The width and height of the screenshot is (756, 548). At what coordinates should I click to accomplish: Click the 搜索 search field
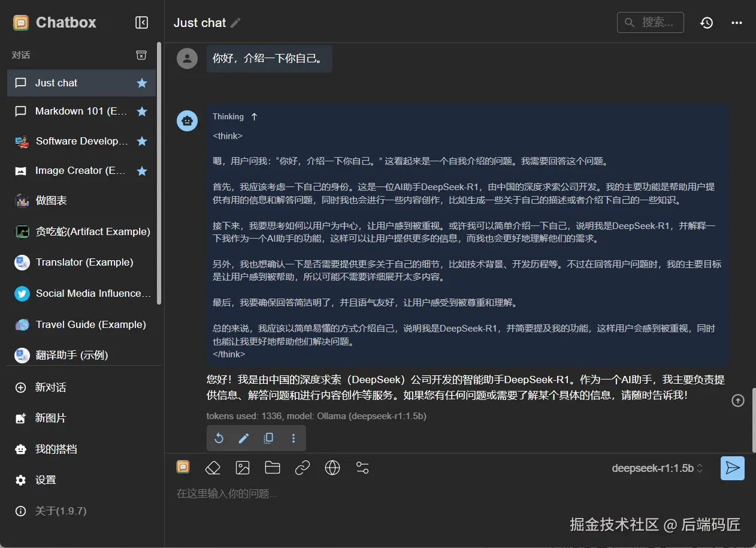pos(650,22)
